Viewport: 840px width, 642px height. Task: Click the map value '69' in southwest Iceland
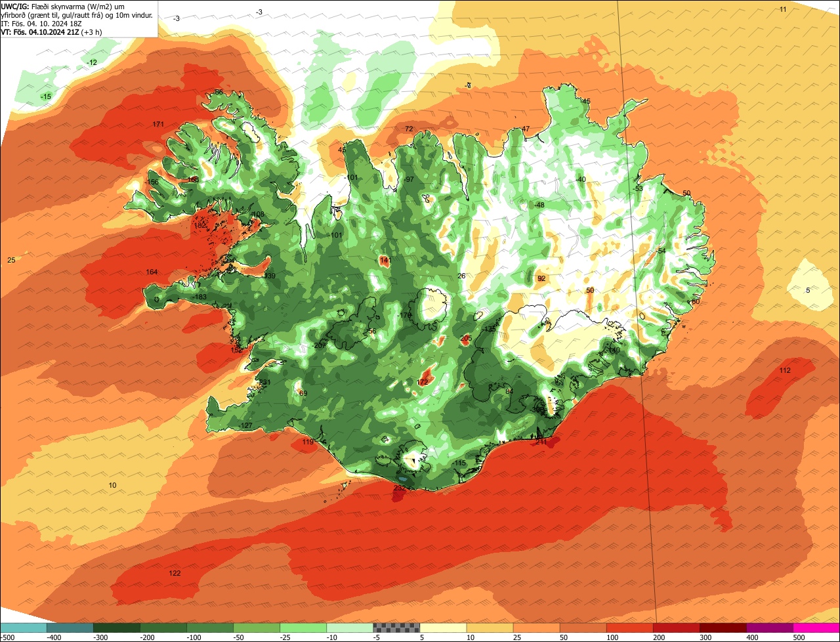(x=303, y=393)
